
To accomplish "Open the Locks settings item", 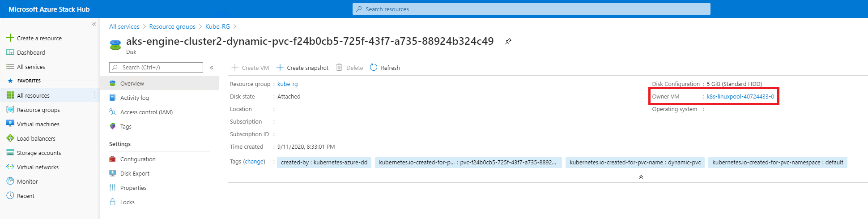I will pos(128,202).
